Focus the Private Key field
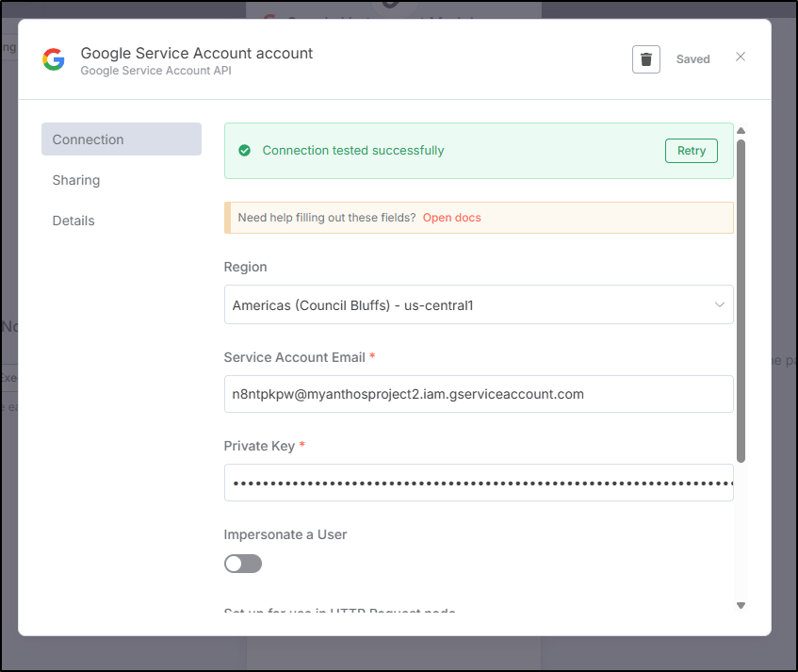The image size is (798, 672). click(x=479, y=483)
